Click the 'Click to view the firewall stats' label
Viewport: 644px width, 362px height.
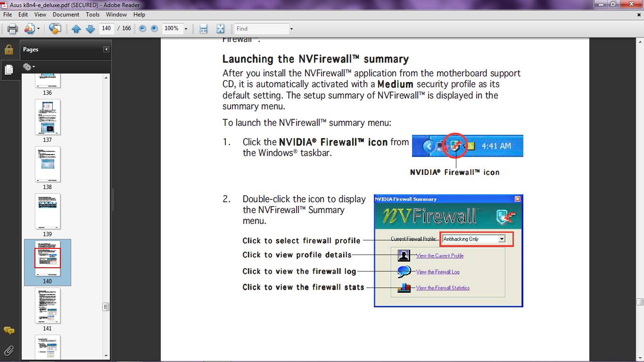point(303,287)
